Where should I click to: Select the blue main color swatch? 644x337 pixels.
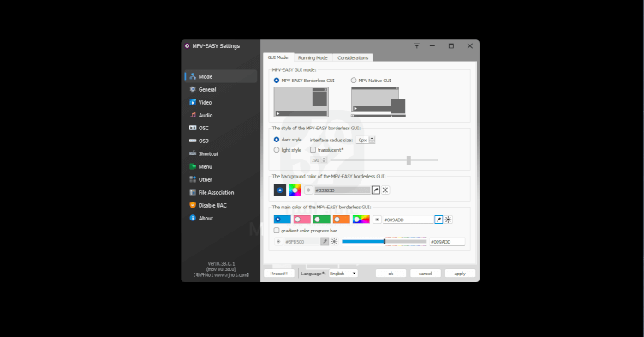tap(282, 220)
